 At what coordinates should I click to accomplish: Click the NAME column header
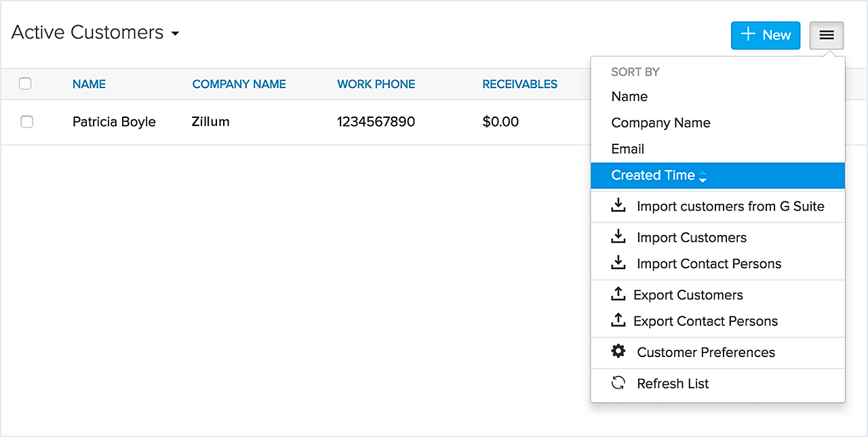[x=89, y=85]
